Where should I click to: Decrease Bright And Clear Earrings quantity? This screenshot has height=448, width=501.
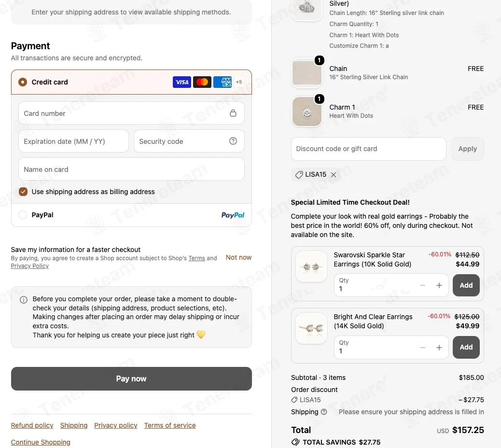[423, 347]
